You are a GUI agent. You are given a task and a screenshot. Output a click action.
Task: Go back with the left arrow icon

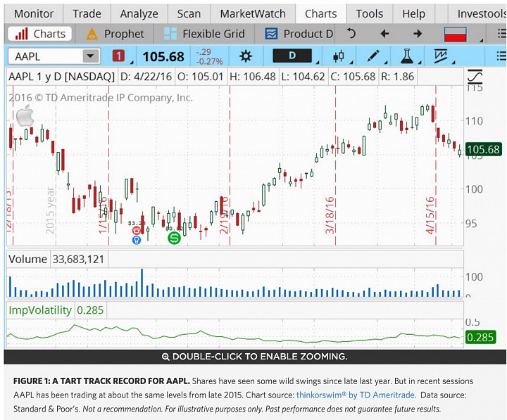384,34
